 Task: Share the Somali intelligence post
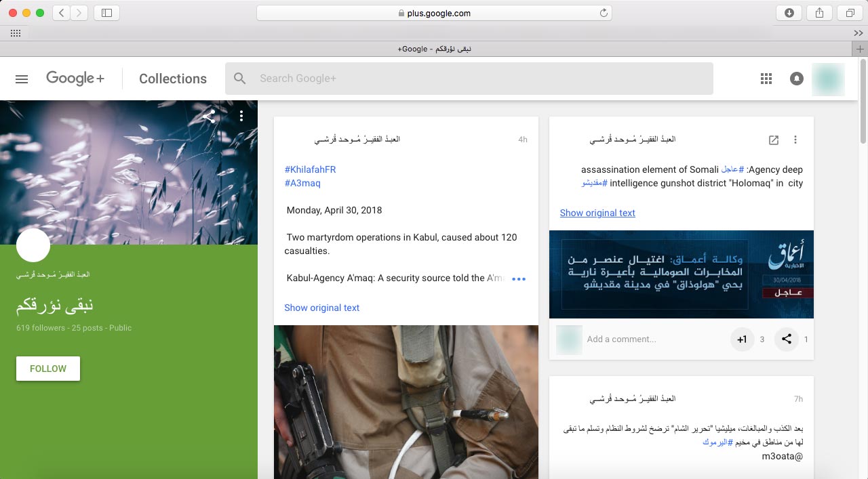(786, 339)
